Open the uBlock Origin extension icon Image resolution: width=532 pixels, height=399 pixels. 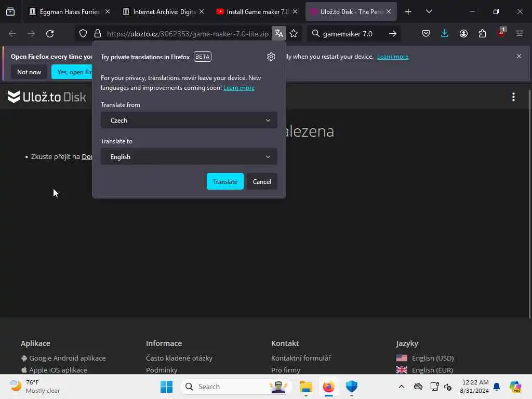tap(501, 33)
